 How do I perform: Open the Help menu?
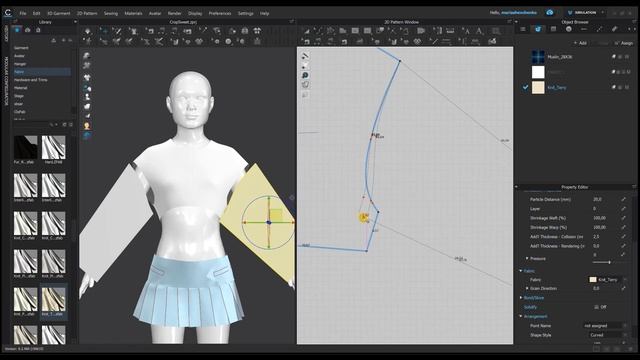click(x=264, y=13)
